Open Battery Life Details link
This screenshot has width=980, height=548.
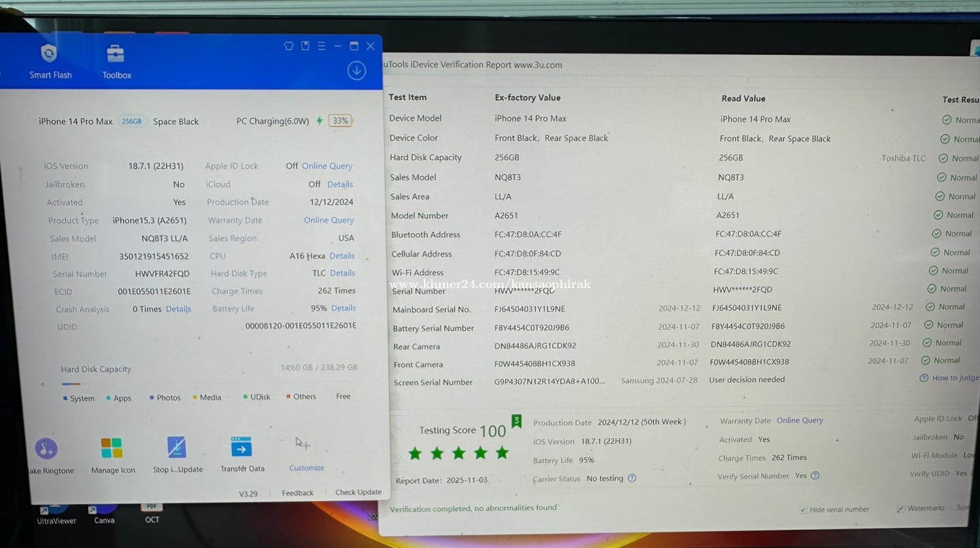(x=344, y=308)
